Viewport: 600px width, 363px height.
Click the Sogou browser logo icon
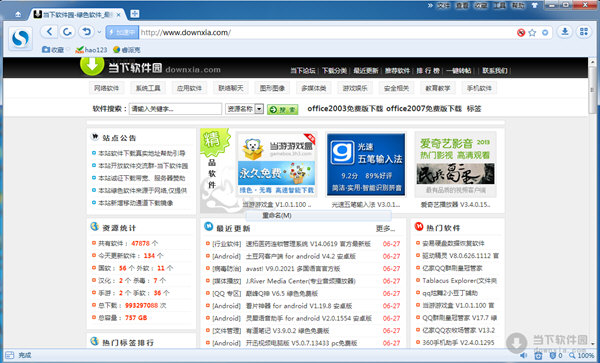20,38
